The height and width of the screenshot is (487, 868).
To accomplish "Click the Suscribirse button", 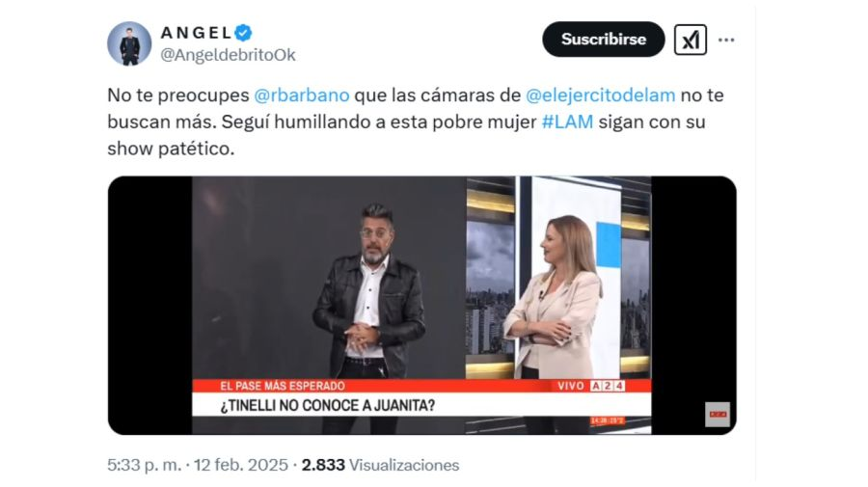I will click(x=604, y=40).
